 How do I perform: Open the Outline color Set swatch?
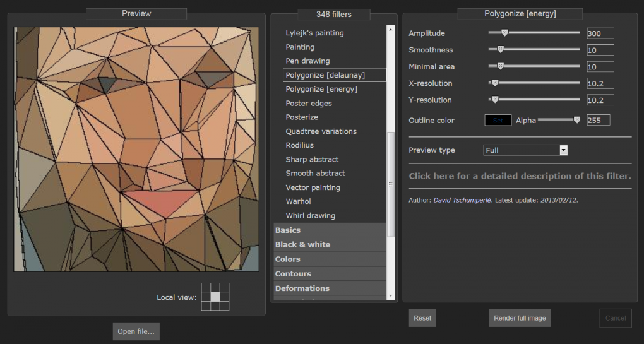[498, 121]
